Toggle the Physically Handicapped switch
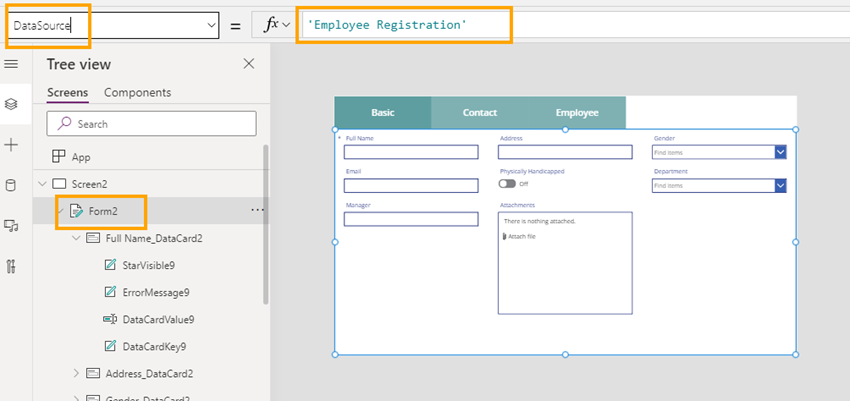The image size is (850, 401). (507, 184)
